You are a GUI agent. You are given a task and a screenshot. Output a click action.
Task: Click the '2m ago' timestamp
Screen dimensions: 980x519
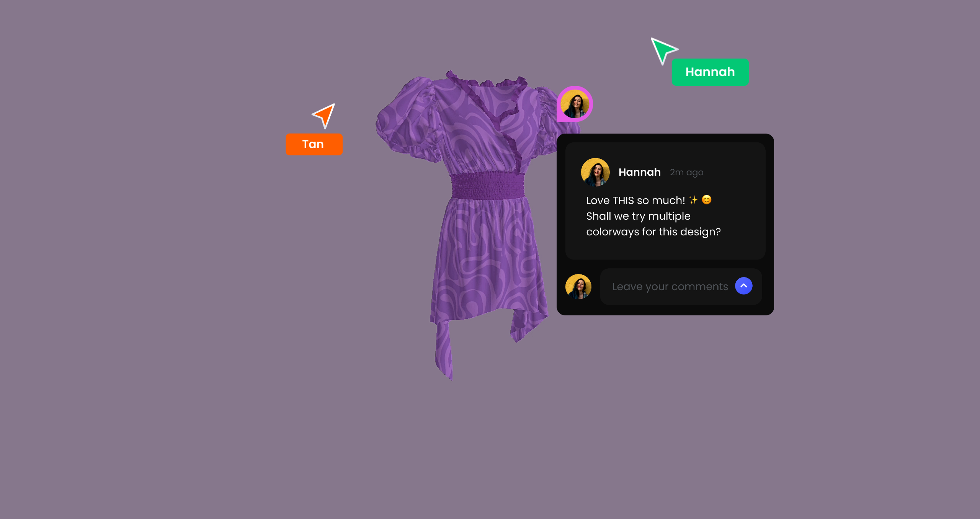tap(686, 173)
